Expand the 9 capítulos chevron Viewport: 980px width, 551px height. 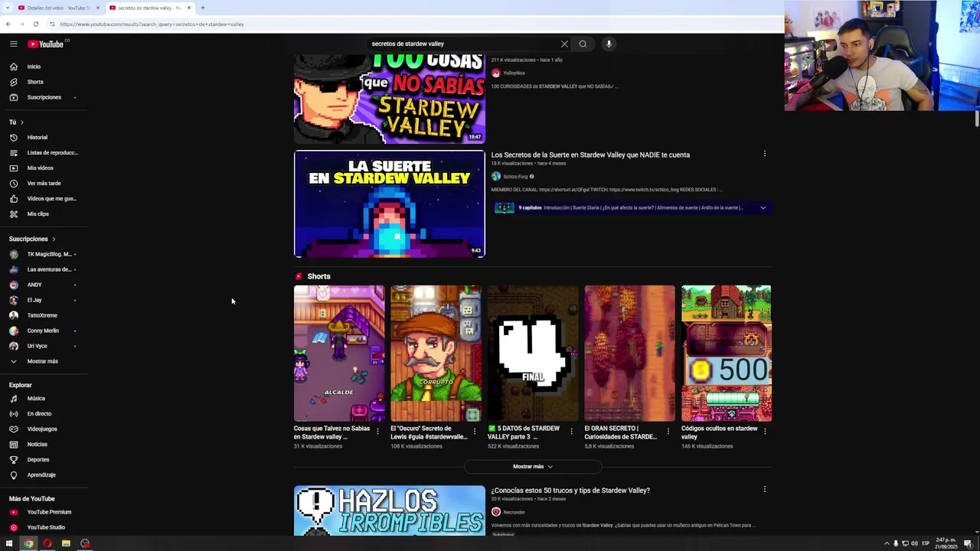(x=763, y=207)
